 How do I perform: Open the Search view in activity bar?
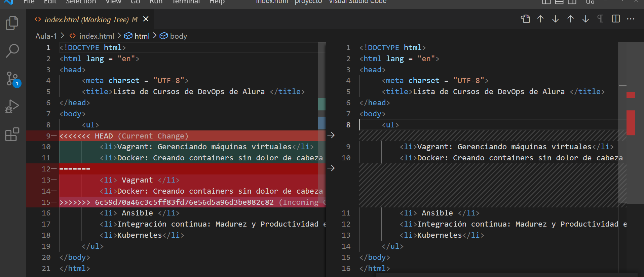(x=12, y=51)
